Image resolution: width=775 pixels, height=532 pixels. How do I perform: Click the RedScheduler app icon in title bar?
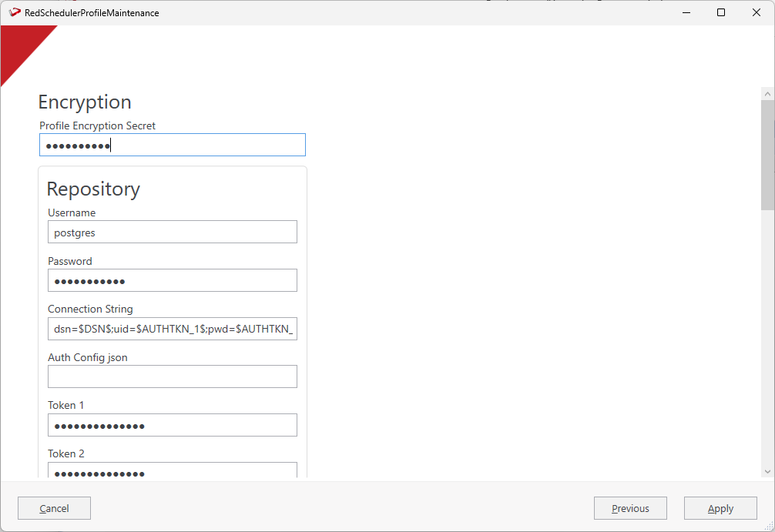point(14,12)
